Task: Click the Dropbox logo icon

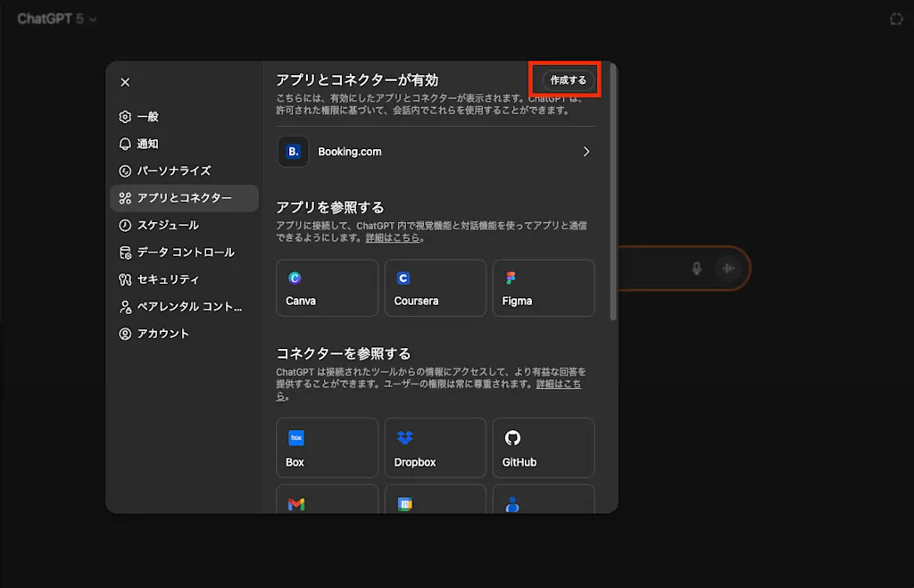Action: 404,437
